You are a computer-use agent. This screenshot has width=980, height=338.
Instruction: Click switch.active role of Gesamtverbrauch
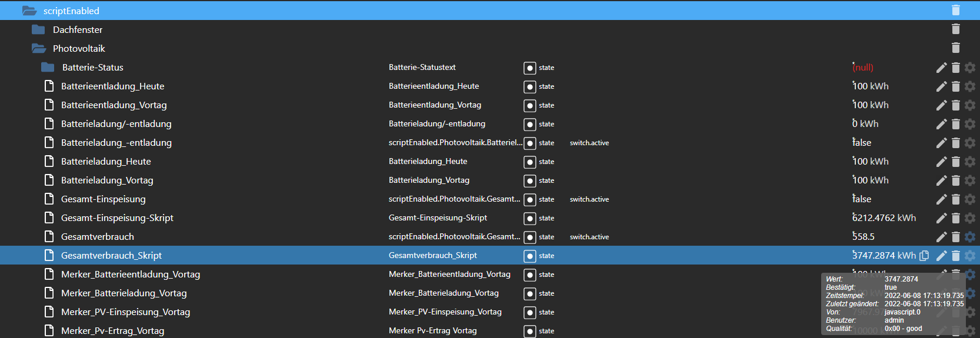point(589,237)
